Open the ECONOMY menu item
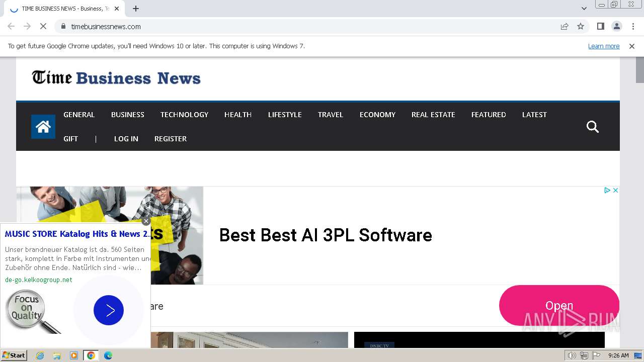This screenshot has width=644, height=362. coord(377,115)
